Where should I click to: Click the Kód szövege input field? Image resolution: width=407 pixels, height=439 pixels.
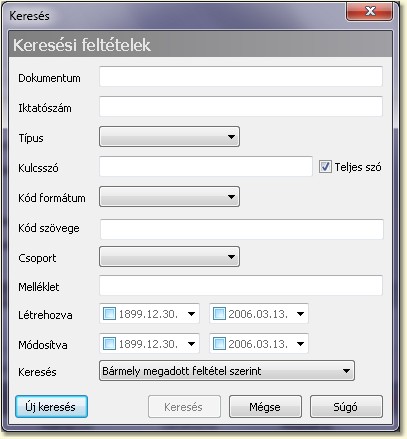242,229
